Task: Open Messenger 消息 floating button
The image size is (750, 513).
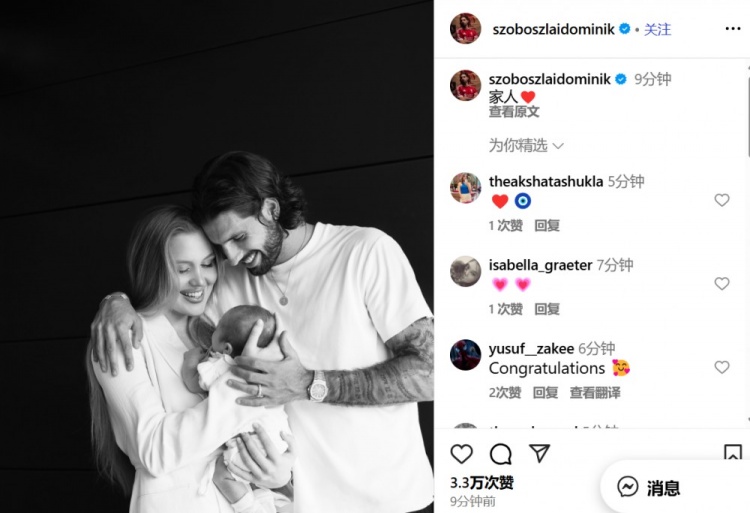Action: (x=650, y=488)
